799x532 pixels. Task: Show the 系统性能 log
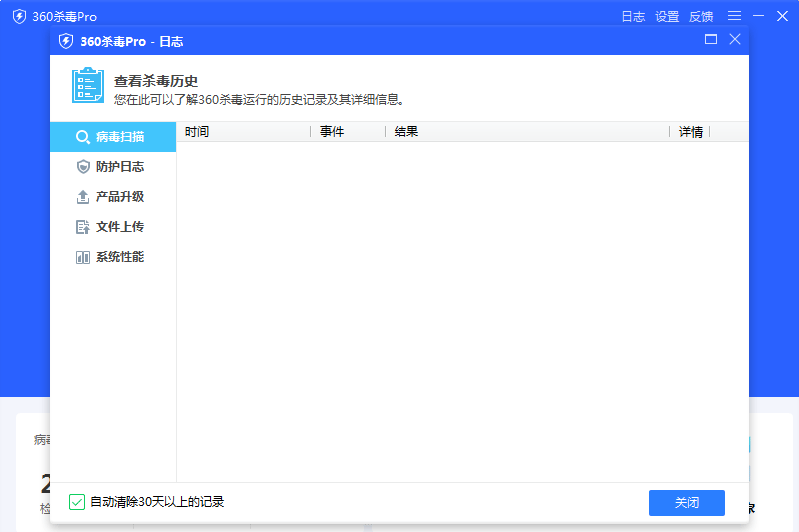tap(113, 257)
